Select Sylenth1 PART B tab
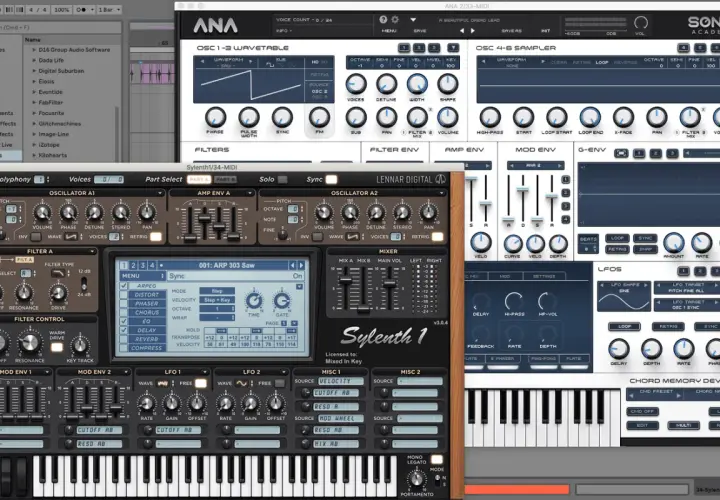Image resolution: width=720 pixels, height=500 pixels. (225, 180)
